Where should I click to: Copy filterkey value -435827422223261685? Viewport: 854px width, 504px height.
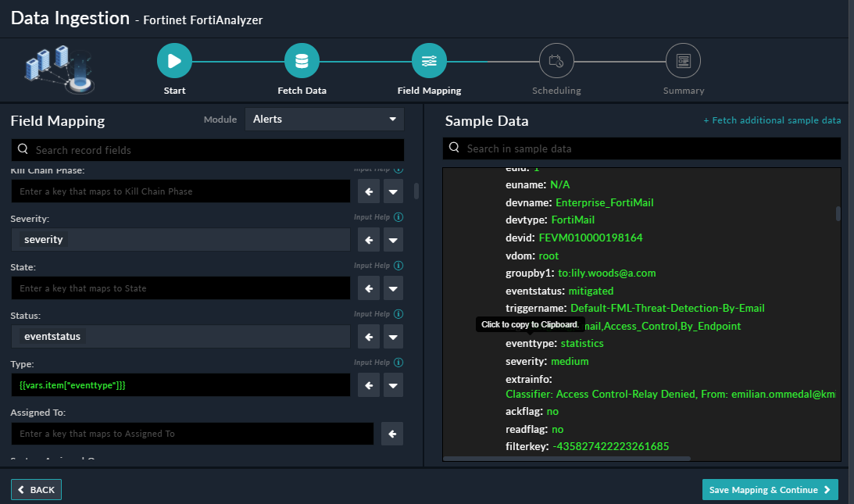coord(610,446)
